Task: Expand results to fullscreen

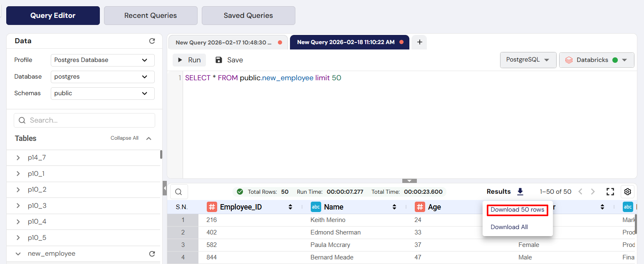Action: [x=610, y=192]
